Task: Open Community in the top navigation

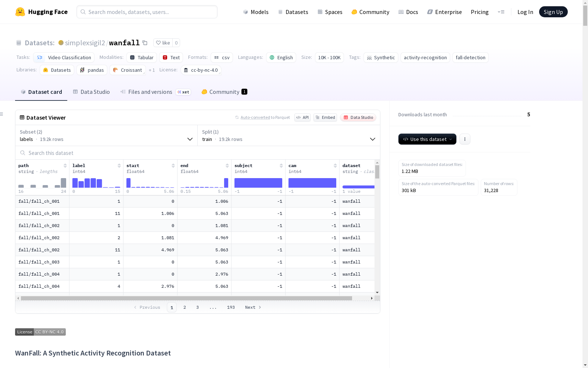Action: pyautogui.click(x=370, y=12)
